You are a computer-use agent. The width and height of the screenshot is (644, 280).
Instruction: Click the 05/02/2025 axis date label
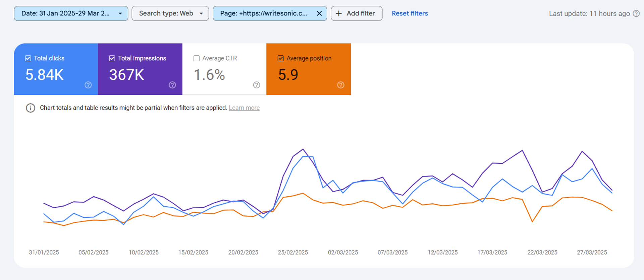click(x=94, y=253)
